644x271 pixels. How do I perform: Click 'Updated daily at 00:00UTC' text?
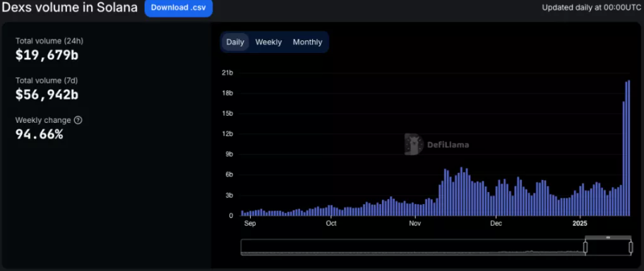[x=592, y=7]
